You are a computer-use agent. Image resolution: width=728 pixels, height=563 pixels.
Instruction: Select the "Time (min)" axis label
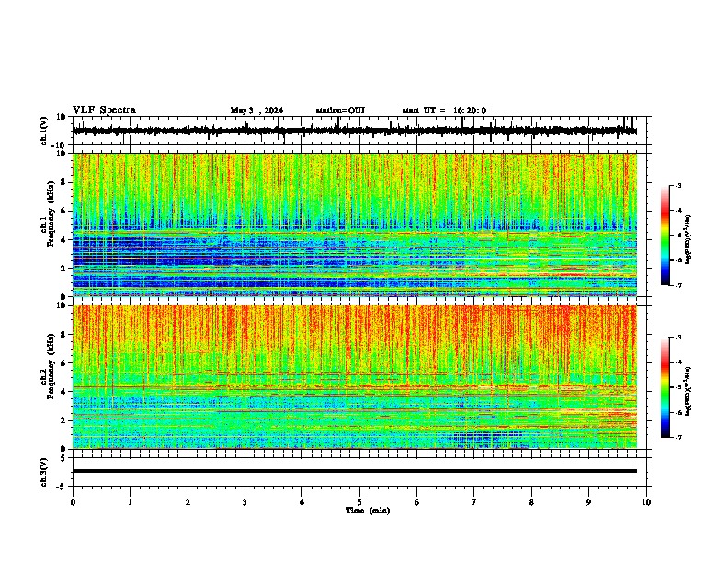(x=368, y=511)
